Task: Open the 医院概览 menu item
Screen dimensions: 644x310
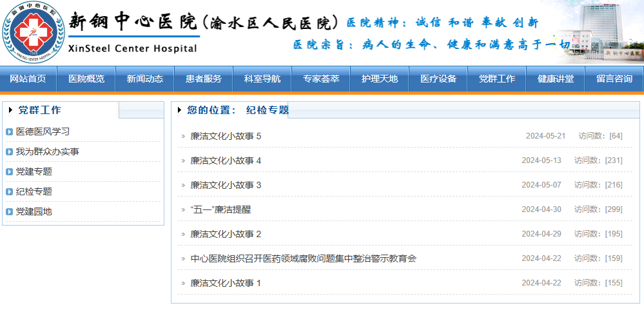Action: [86, 79]
